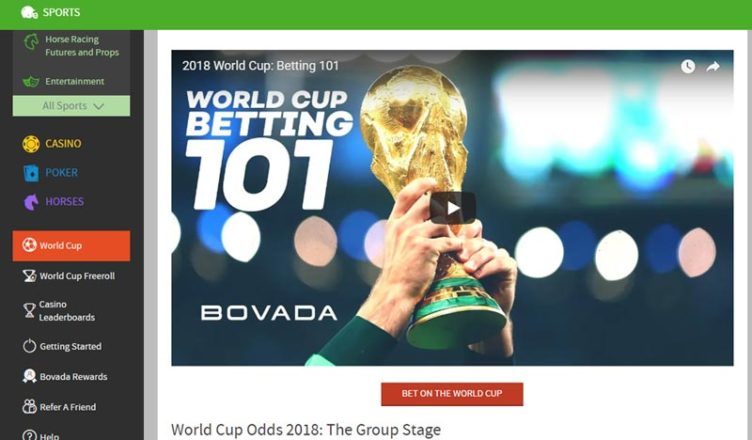Click the horse head icon beside Horse Racing
Screen dimensions: 752x440
pos(31,42)
